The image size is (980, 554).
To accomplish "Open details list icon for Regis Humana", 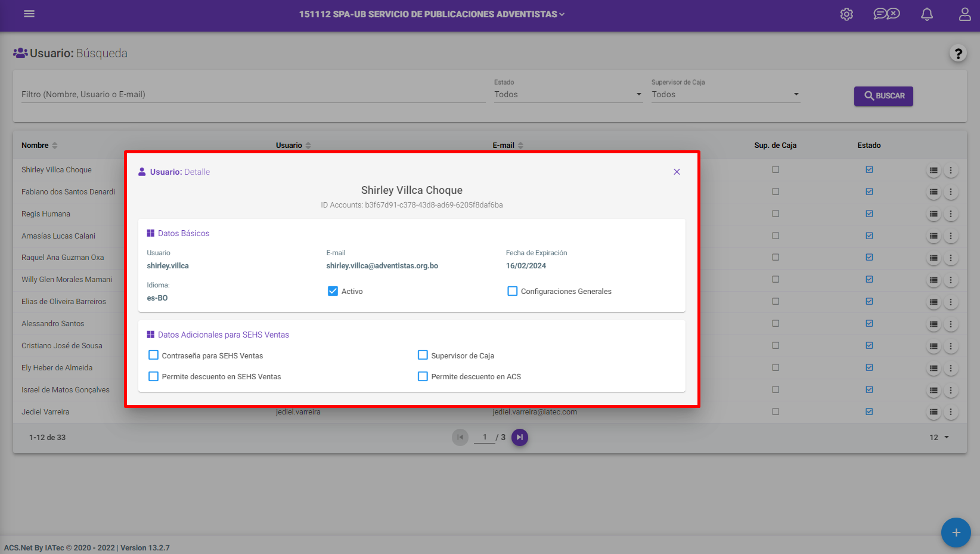I will [934, 215].
